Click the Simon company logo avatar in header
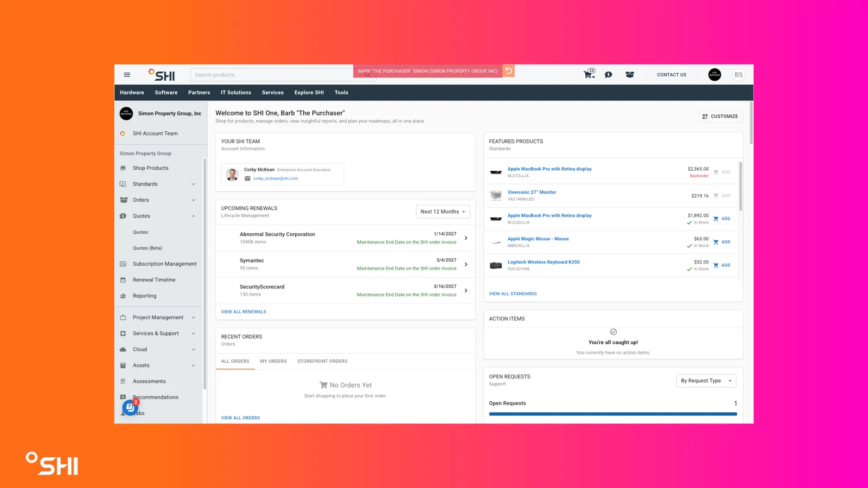This screenshot has height=488, width=868. point(714,75)
